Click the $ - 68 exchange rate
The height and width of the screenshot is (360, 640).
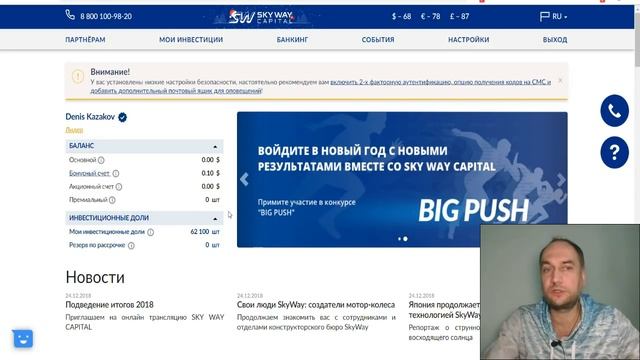(x=402, y=16)
